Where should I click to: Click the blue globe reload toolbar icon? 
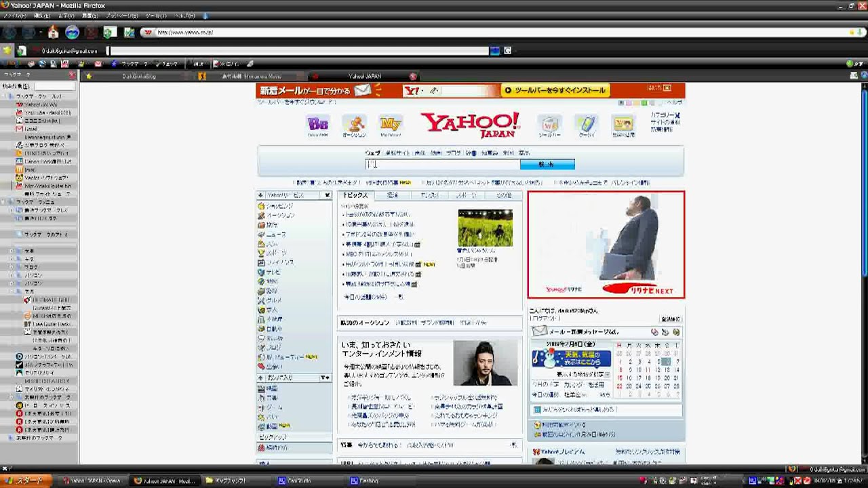[x=72, y=32]
